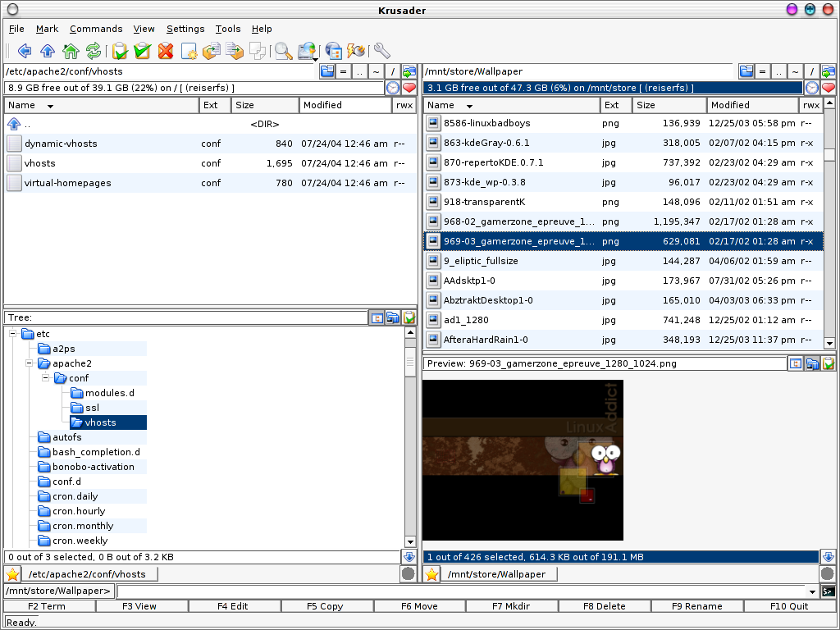The height and width of the screenshot is (630, 840).
Task: Click tree panel vertical scrollbar handle
Action: tap(410, 360)
